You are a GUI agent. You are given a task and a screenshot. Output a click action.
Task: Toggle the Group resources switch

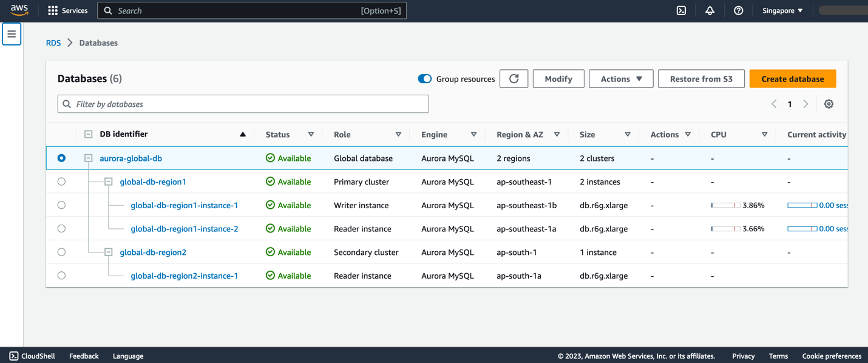[x=424, y=78]
